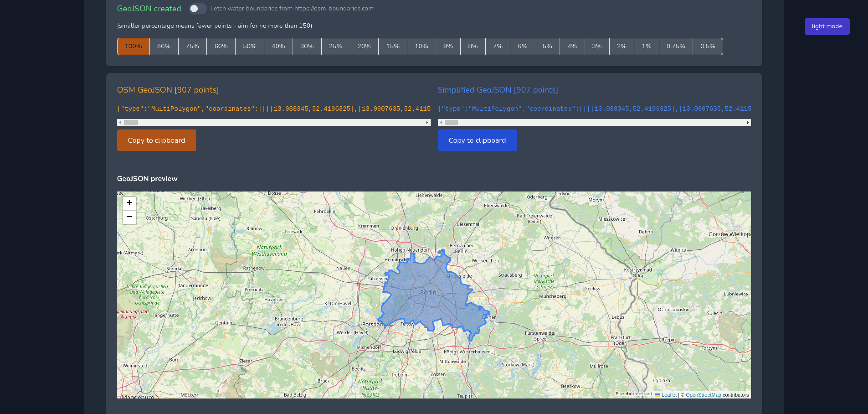The height and width of the screenshot is (414, 868).
Task: Zoom out on the map
Action: 129,217
